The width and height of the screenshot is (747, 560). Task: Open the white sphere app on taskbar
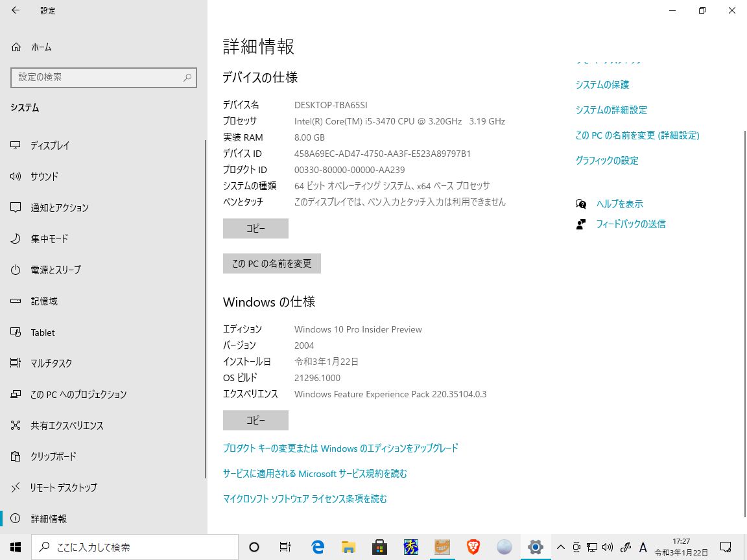[x=504, y=547]
